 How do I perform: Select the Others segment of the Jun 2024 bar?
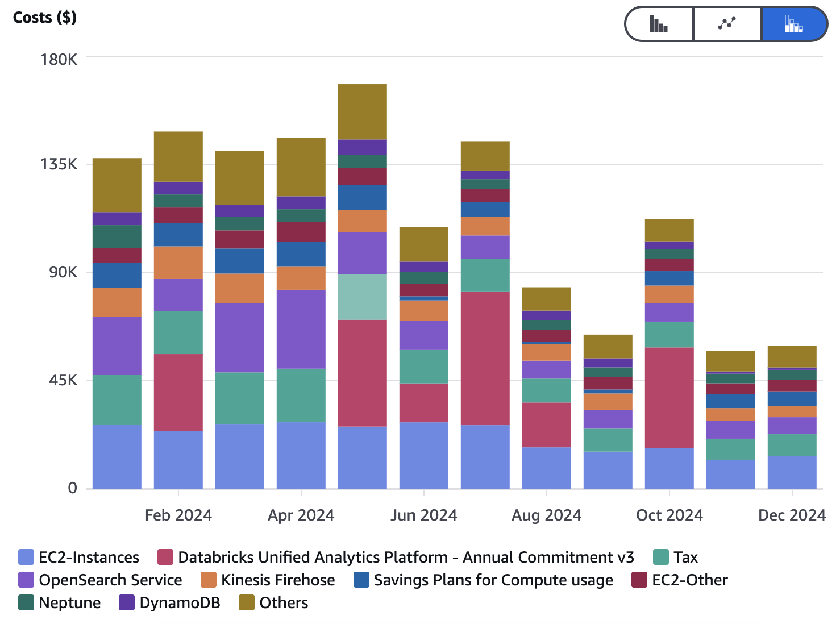(x=424, y=244)
